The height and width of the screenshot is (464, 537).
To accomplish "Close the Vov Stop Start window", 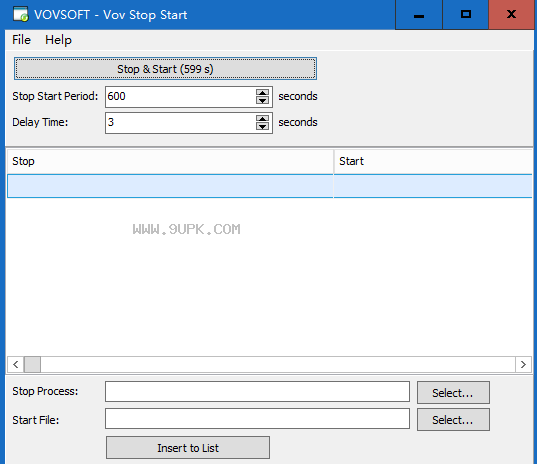I will tap(511, 15).
